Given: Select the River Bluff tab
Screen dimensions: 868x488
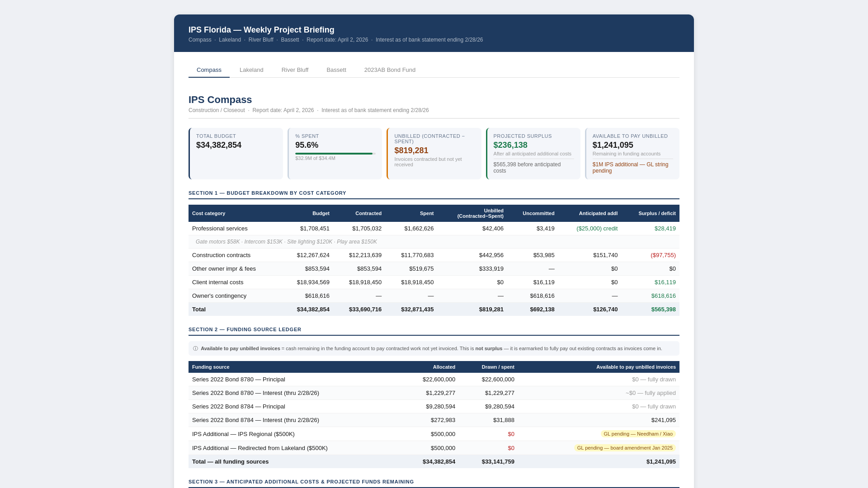Looking at the screenshot, I should [x=295, y=70].
